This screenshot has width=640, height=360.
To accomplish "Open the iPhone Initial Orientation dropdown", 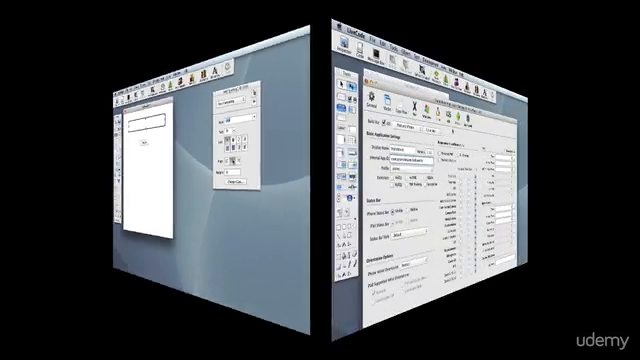I will pos(413,263).
